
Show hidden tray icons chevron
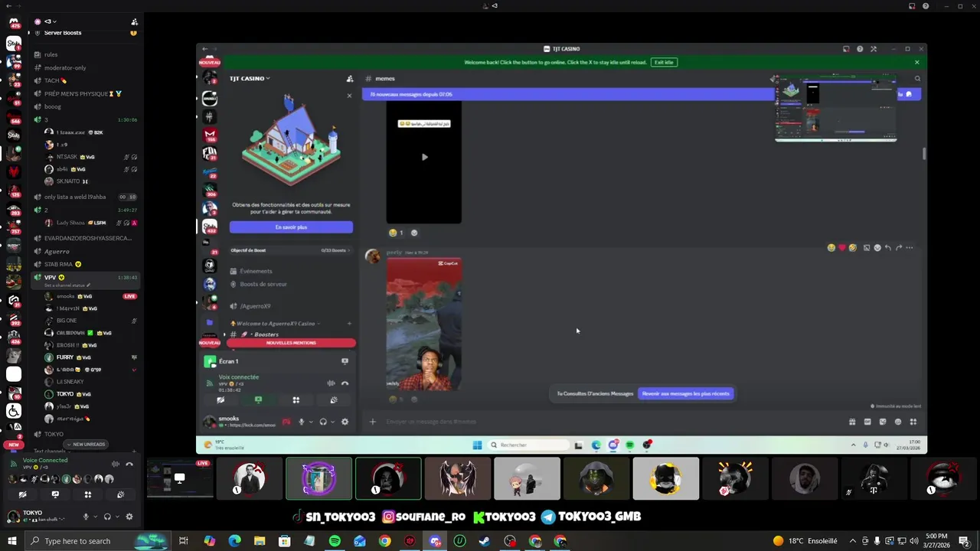(853, 541)
